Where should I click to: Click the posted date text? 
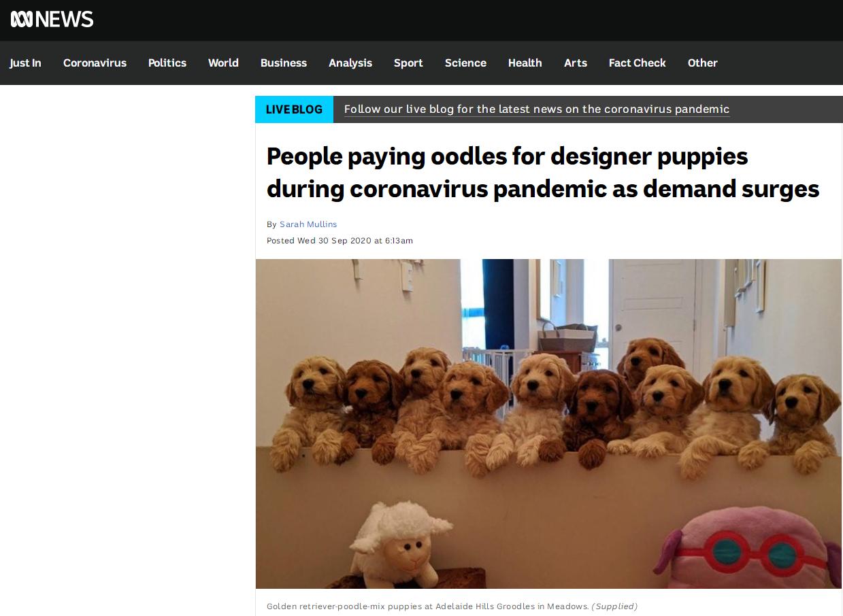[340, 241]
